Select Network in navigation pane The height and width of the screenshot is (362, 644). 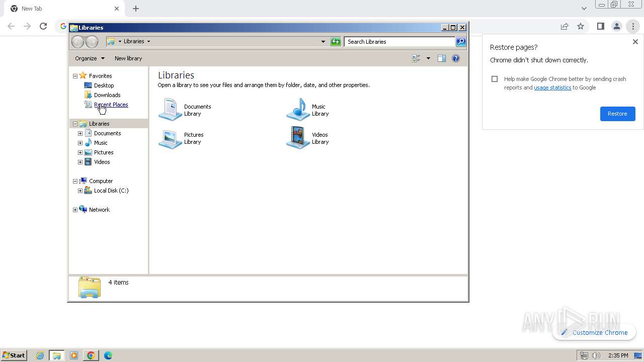pyautogui.click(x=99, y=210)
